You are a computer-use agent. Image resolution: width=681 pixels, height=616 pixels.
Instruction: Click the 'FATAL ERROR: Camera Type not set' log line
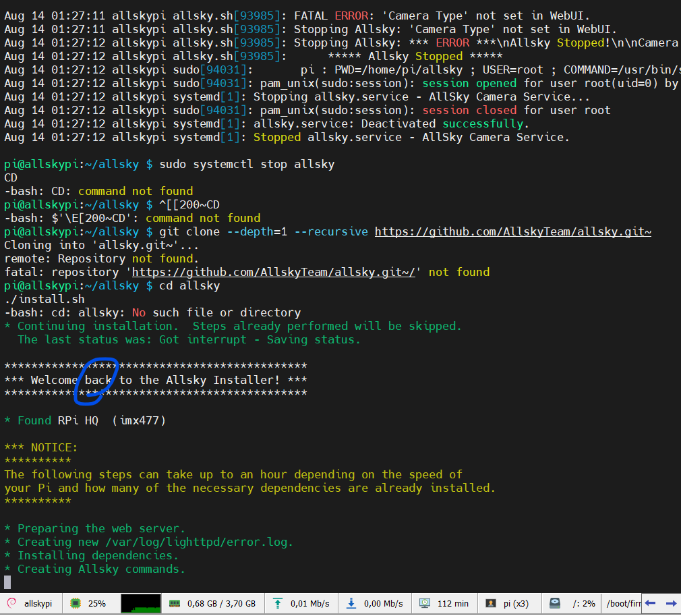(297, 16)
